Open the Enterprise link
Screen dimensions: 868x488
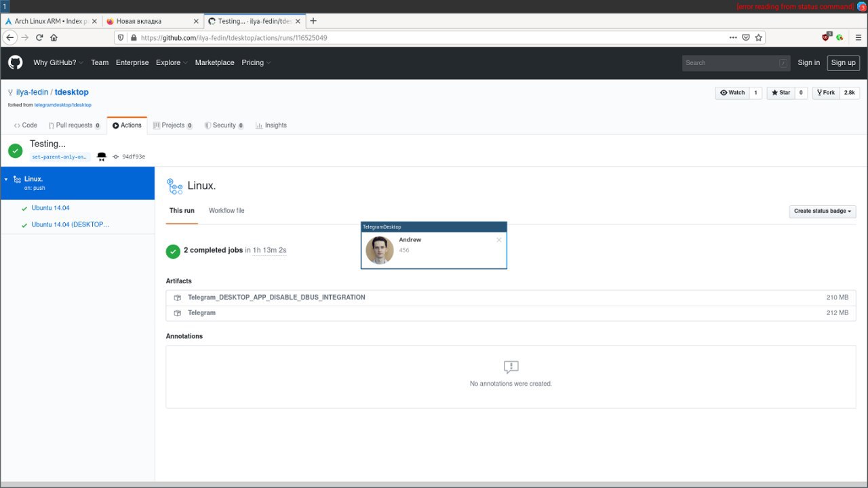pos(132,62)
